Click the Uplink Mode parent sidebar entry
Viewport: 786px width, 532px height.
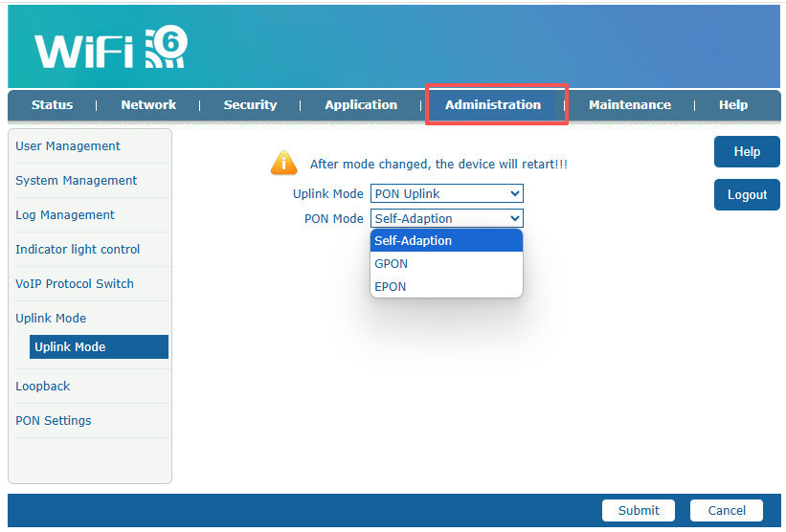tap(51, 318)
